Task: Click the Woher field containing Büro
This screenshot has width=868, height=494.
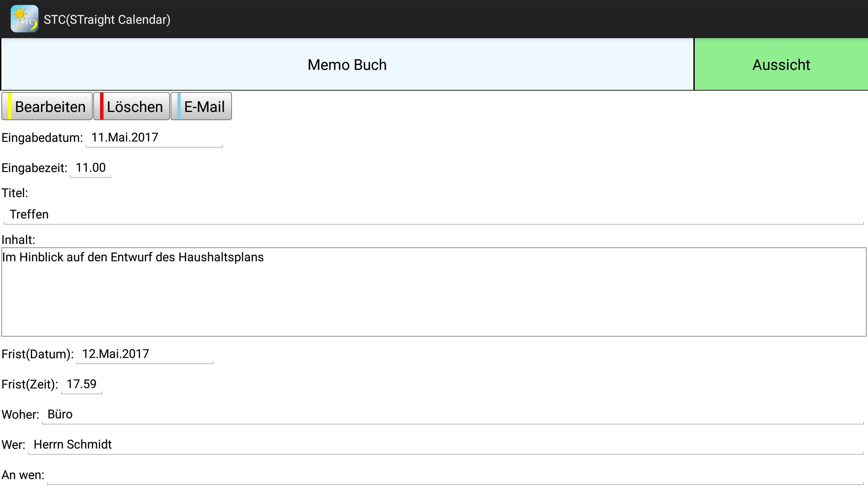Action: (452, 415)
